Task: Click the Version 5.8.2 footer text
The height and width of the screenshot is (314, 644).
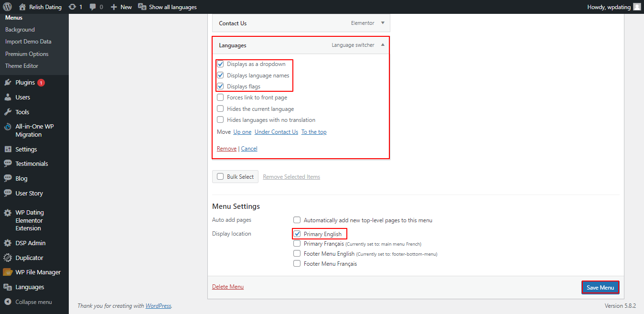Action: 620,306
